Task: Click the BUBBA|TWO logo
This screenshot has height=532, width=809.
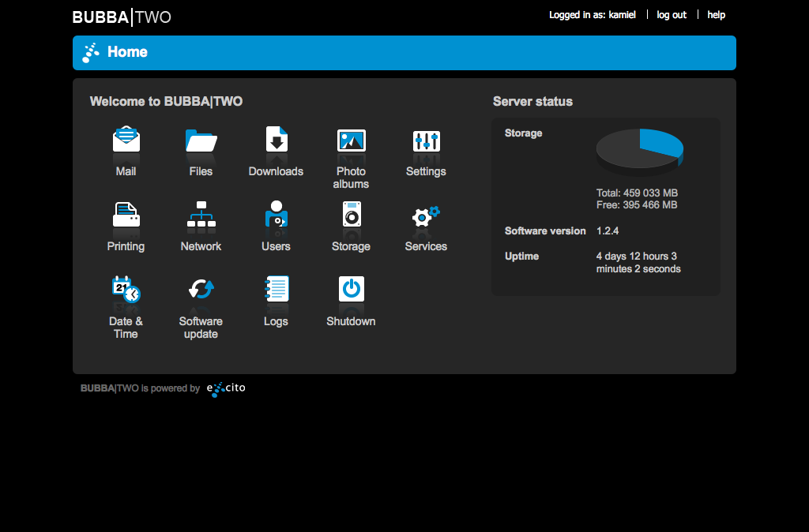Action: (121, 16)
